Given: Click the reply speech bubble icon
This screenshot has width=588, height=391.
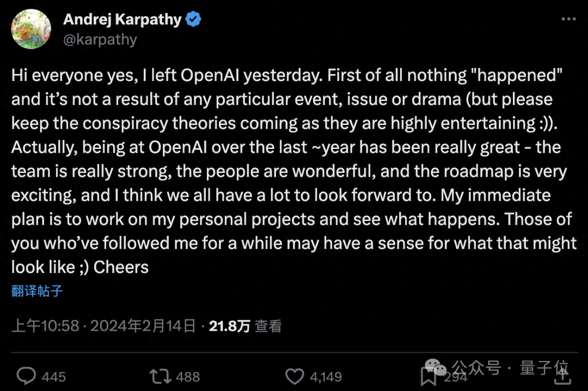Looking at the screenshot, I should [26, 376].
